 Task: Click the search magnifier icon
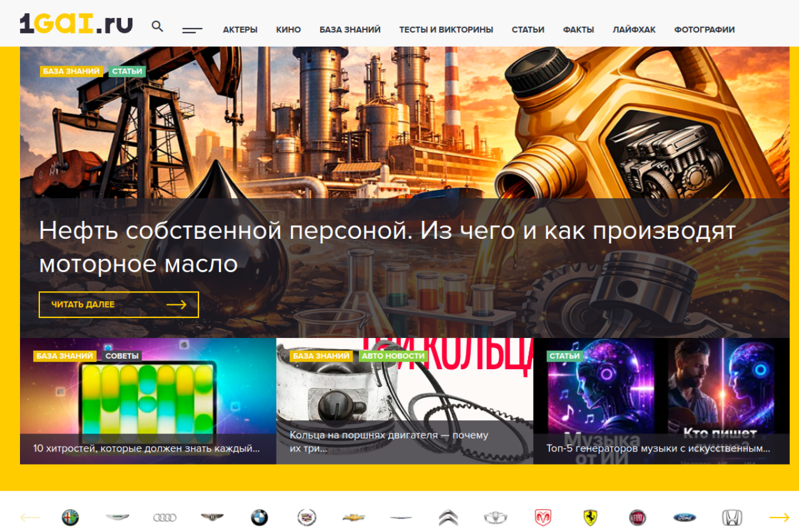157,26
